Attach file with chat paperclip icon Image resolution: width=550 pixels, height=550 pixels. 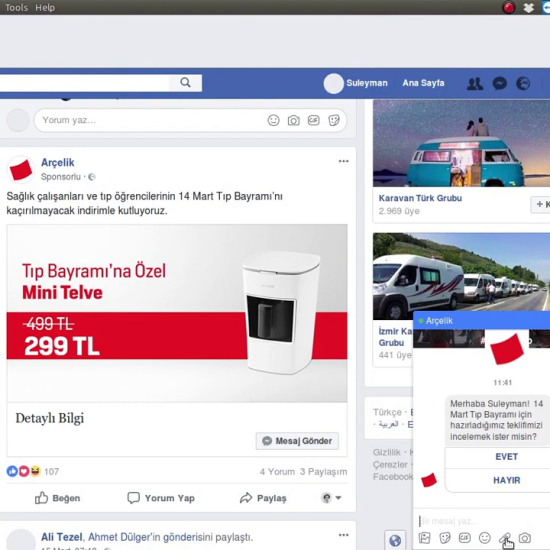point(505,538)
